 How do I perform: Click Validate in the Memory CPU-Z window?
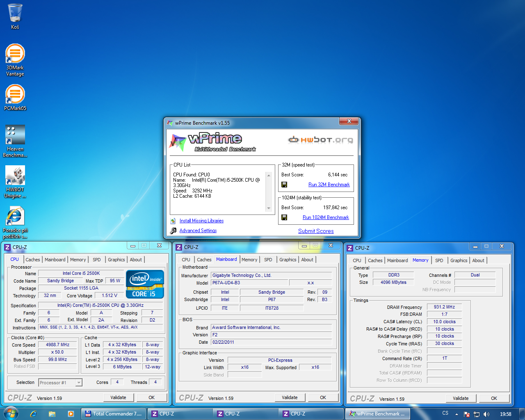click(461, 398)
